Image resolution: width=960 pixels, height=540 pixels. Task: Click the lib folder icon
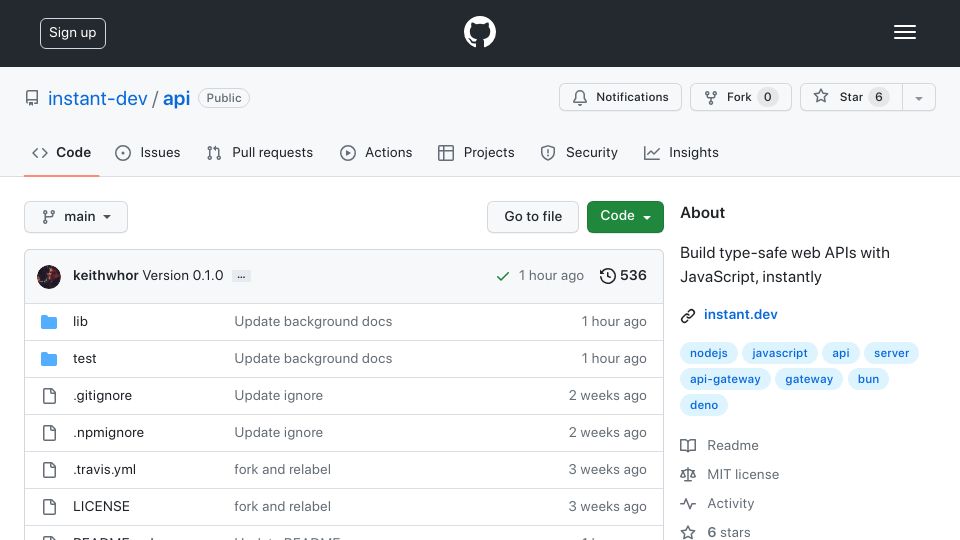[x=49, y=322]
